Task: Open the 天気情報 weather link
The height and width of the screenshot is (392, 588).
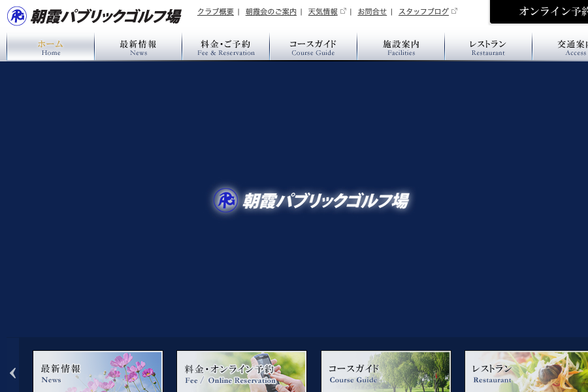Action: (323, 12)
